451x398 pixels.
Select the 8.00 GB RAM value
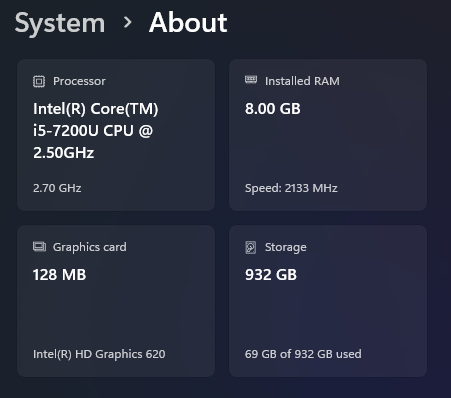click(273, 109)
